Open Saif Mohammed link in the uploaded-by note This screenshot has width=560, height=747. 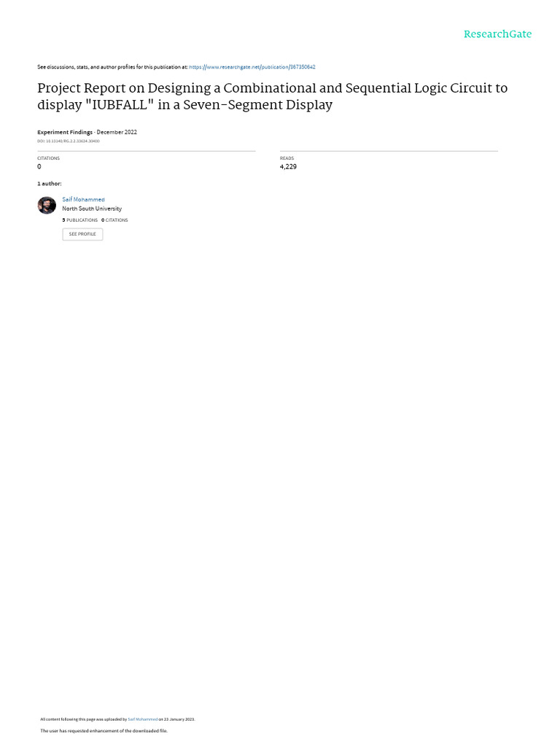143,719
